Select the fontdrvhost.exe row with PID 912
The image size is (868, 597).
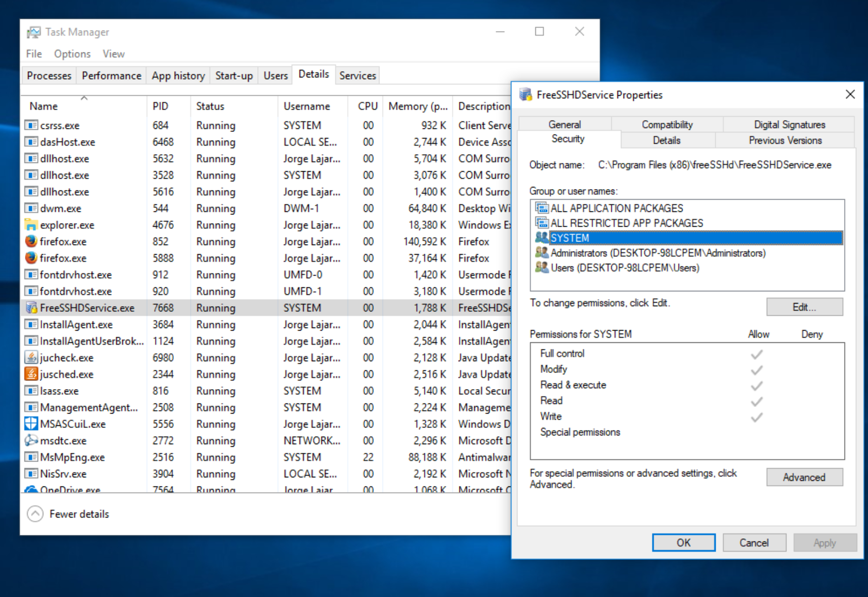tap(266, 275)
